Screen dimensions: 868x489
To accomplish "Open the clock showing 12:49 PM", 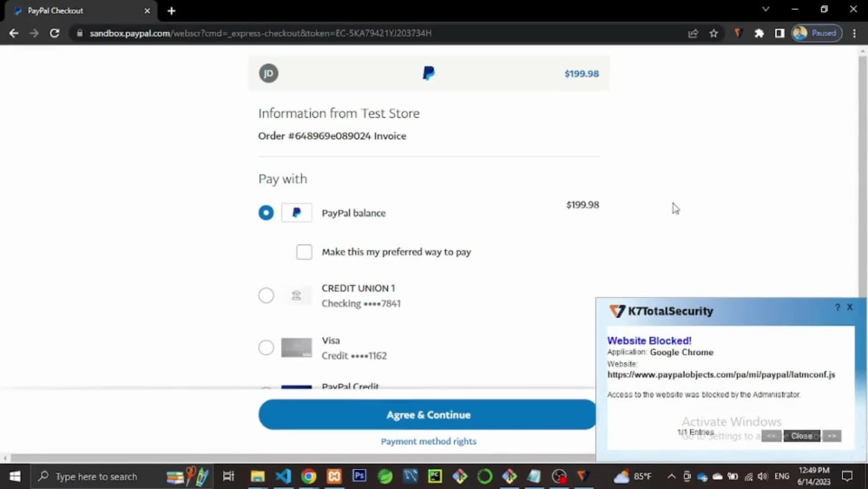I will point(814,476).
